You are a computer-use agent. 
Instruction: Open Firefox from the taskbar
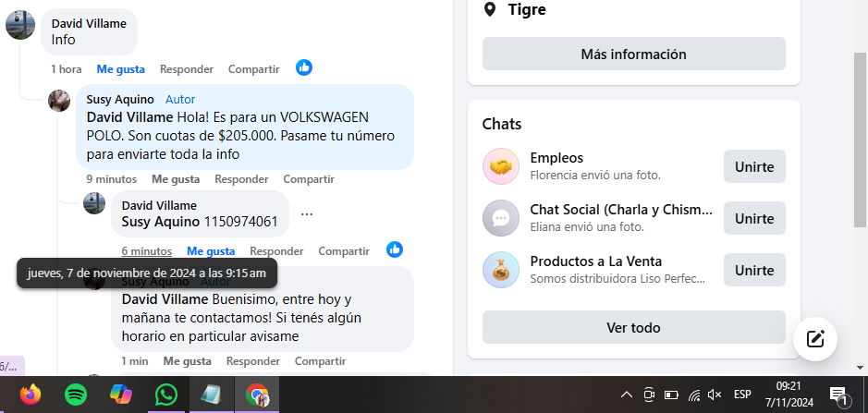[x=31, y=395]
